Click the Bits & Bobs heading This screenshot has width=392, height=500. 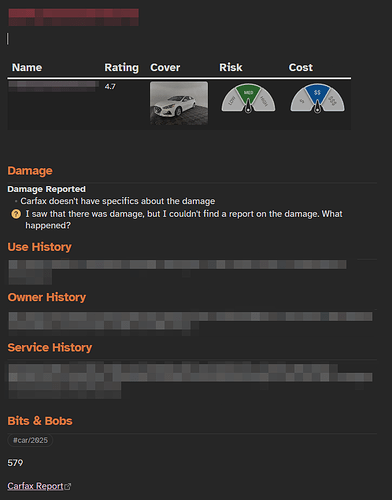[40, 421]
